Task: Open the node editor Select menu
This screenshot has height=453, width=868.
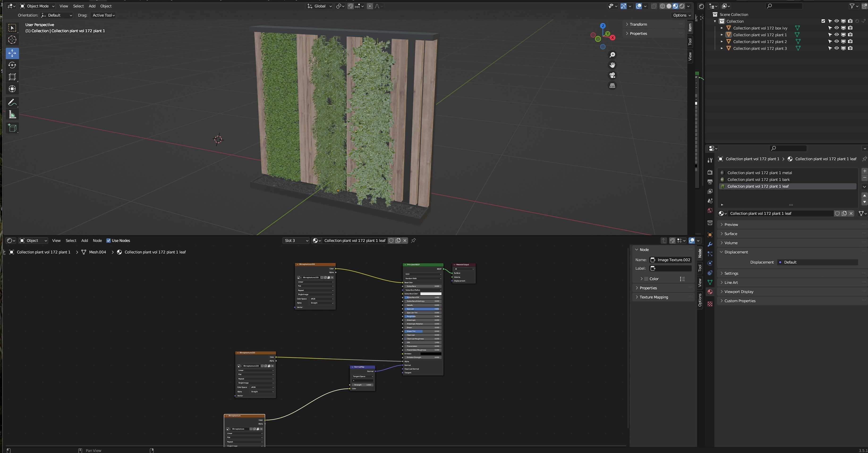Action: click(x=71, y=240)
